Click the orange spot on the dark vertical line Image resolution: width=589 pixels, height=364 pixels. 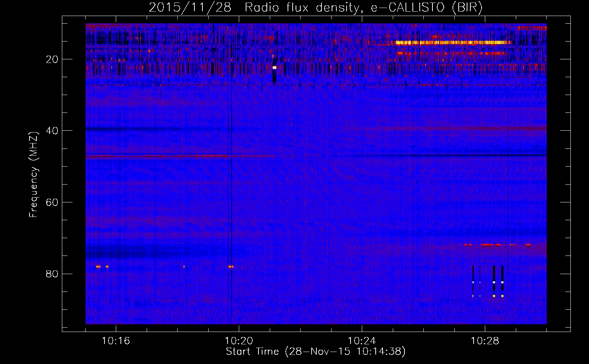coord(231,266)
